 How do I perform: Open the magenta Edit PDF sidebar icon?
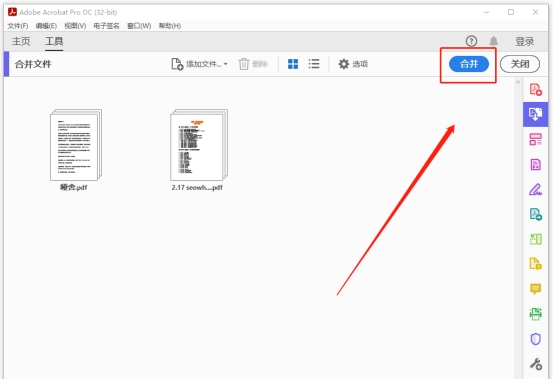tap(536, 165)
